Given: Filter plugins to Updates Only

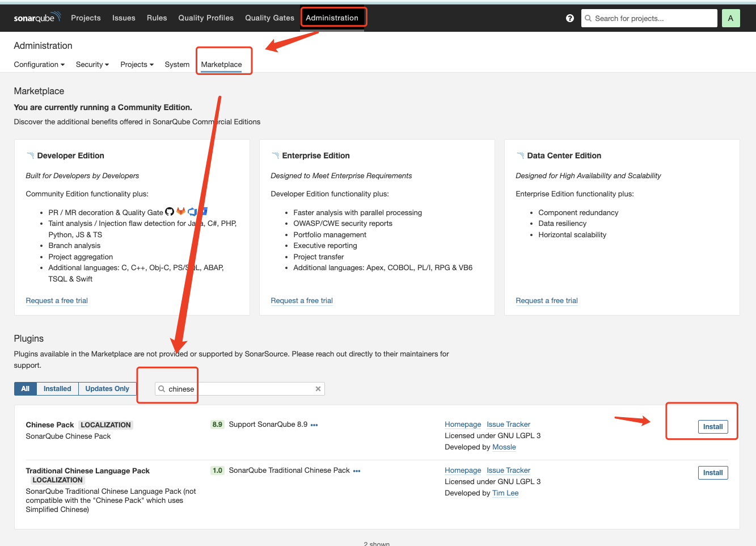Looking at the screenshot, I should [x=107, y=389].
